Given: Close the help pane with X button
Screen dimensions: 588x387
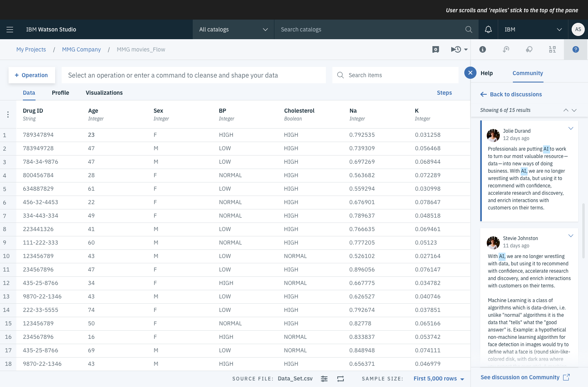Looking at the screenshot, I should click(470, 73).
